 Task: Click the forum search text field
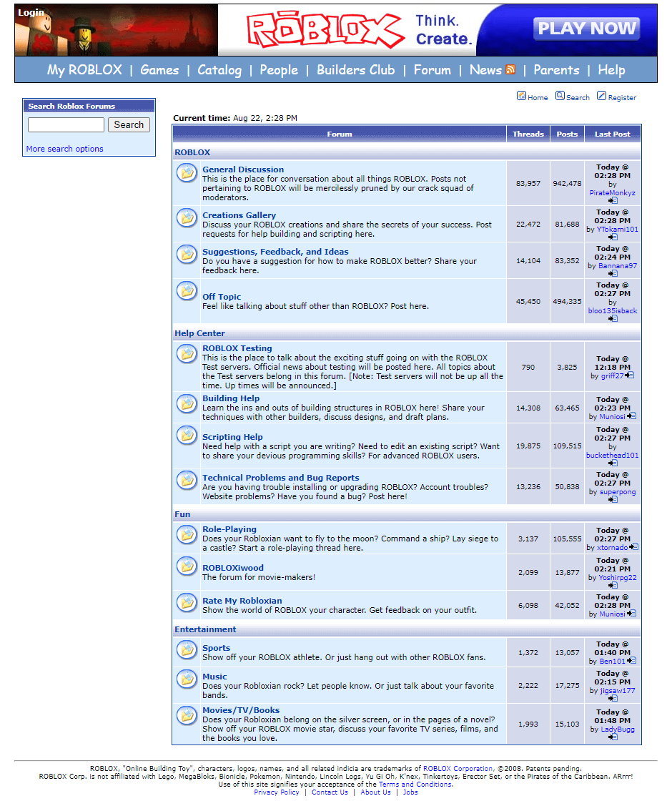tap(66, 124)
